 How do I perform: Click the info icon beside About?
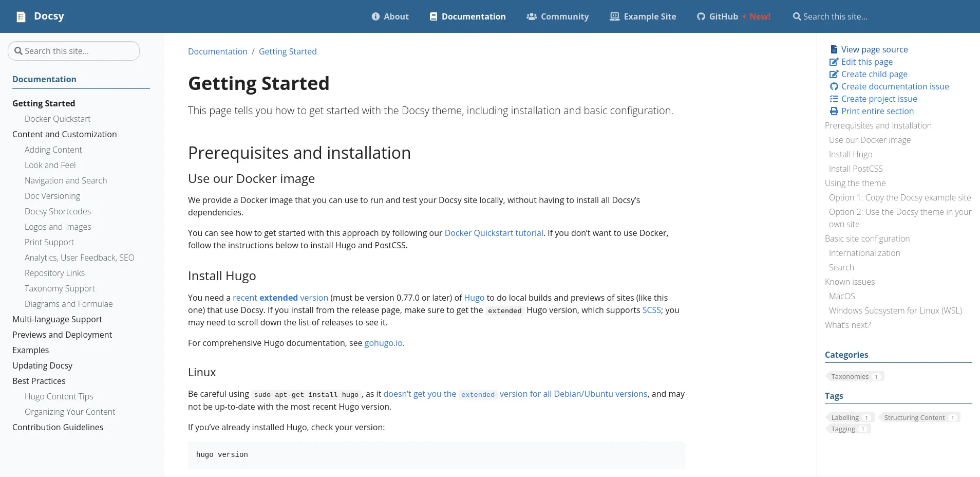coord(375,16)
